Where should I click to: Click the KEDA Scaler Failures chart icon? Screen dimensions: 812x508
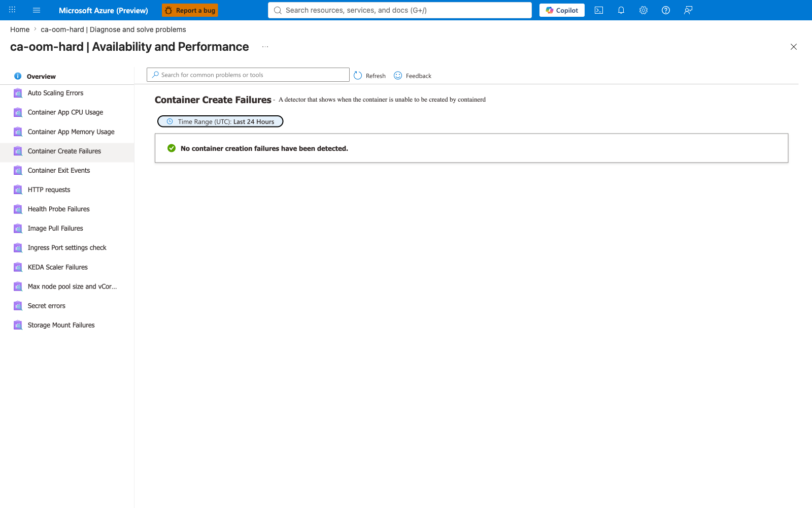click(18, 267)
